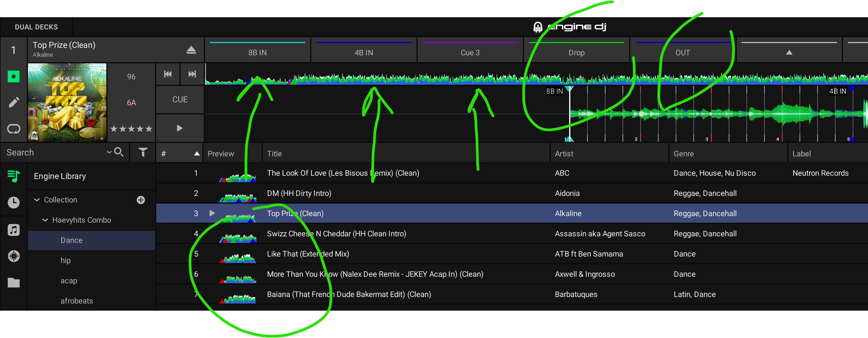Click the Neutron Records label cell

tap(820, 173)
